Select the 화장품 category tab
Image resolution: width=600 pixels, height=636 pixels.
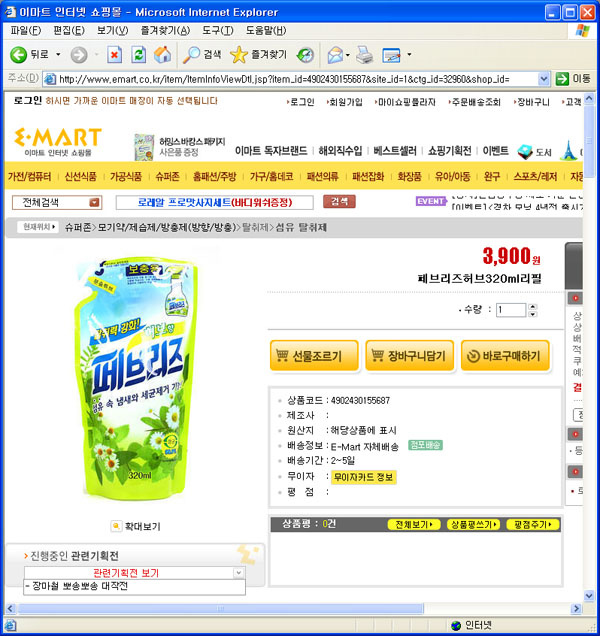coord(409,176)
